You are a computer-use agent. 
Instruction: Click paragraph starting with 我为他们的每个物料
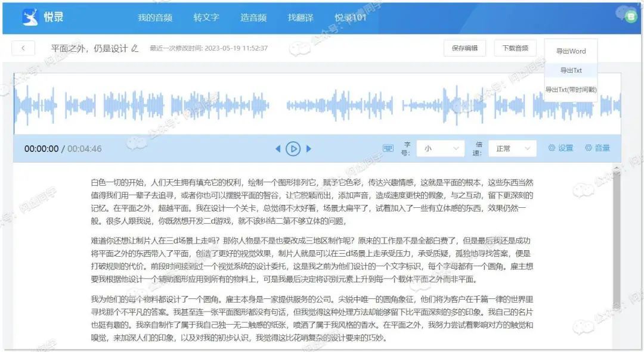[312, 319]
